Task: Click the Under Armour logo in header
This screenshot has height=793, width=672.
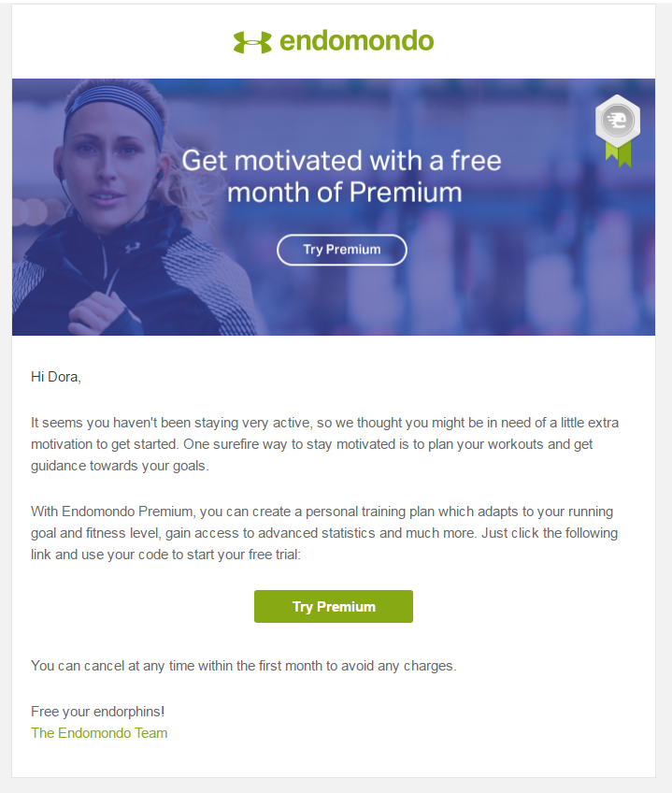Action: [x=252, y=42]
